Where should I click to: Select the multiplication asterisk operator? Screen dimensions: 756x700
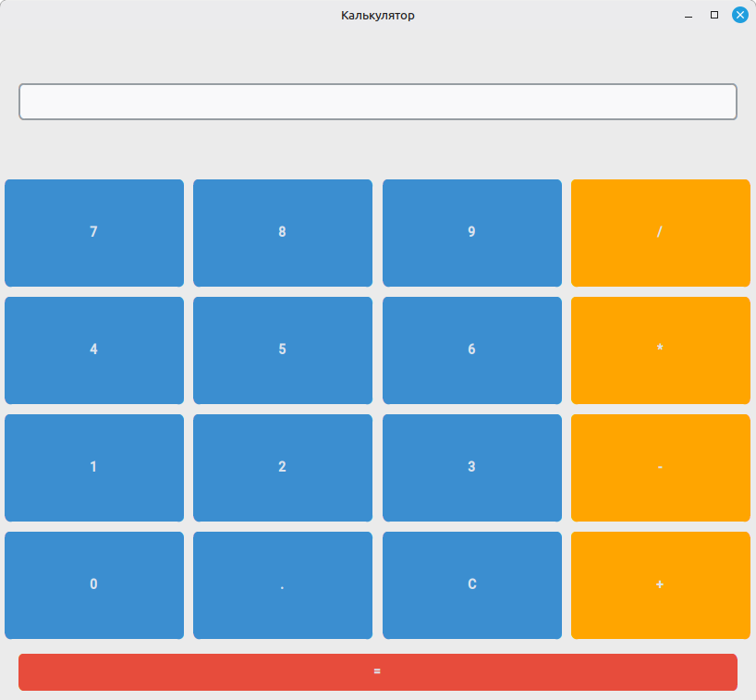point(661,350)
